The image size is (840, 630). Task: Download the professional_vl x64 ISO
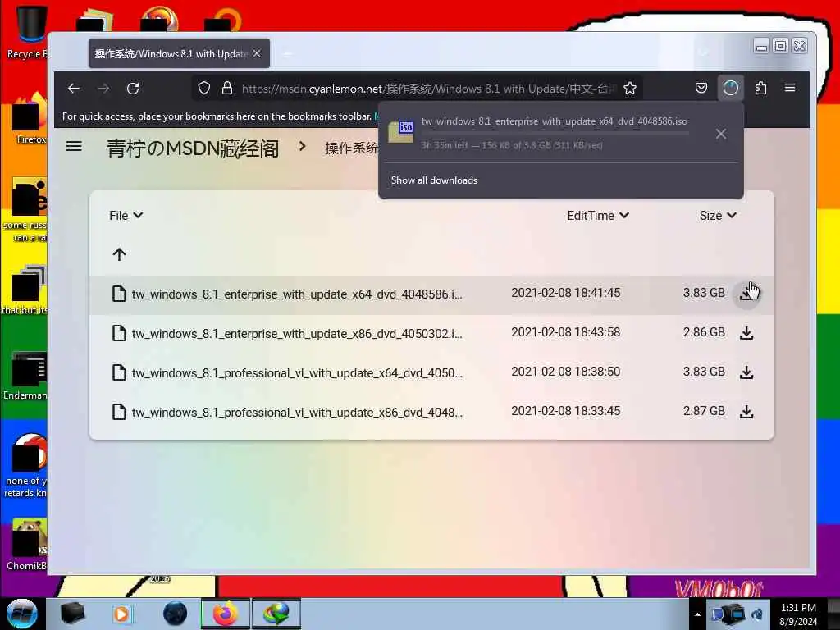coord(746,372)
